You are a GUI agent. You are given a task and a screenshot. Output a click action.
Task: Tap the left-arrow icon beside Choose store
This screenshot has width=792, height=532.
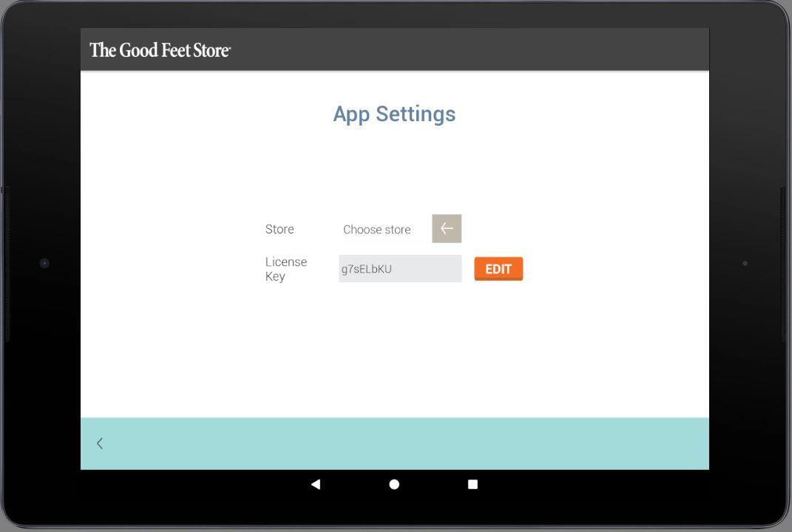[x=447, y=228]
